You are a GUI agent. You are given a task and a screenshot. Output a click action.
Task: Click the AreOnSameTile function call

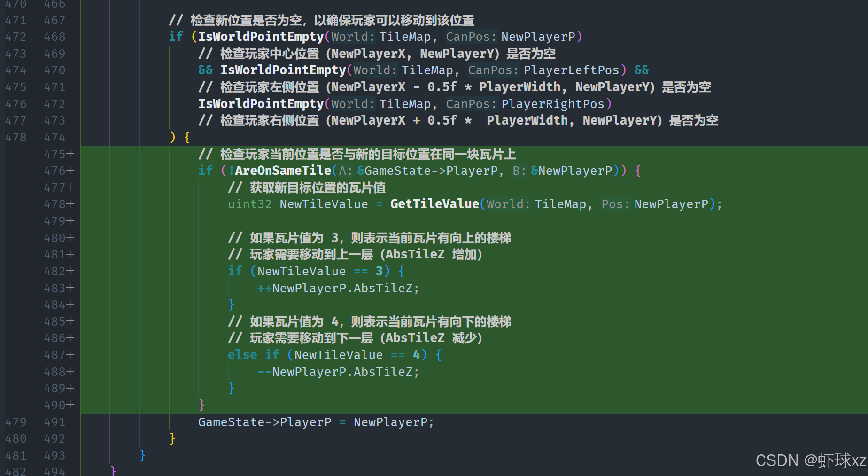pyautogui.click(x=283, y=171)
